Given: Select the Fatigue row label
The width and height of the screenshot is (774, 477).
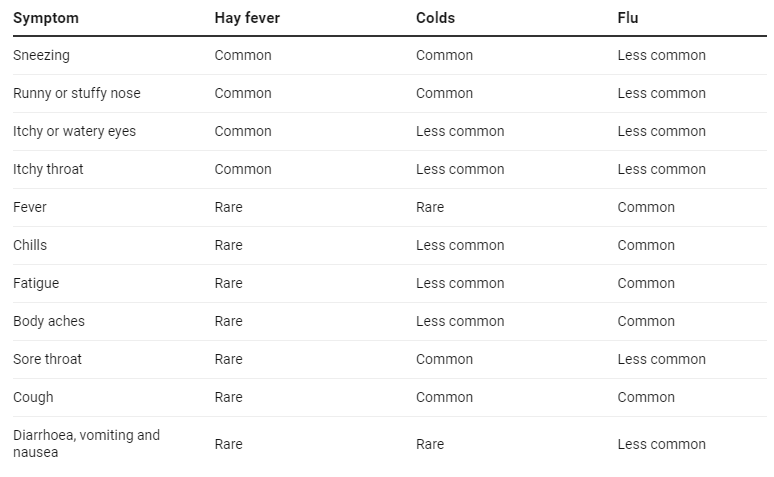Looking at the screenshot, I should (x=36, y=283).
